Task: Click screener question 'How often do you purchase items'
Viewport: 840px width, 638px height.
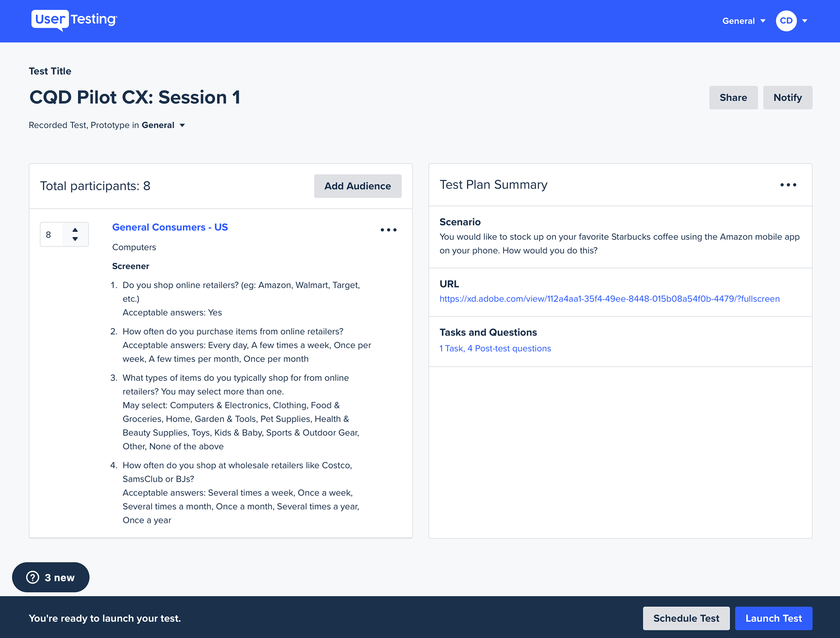Action: coord(233,331)
